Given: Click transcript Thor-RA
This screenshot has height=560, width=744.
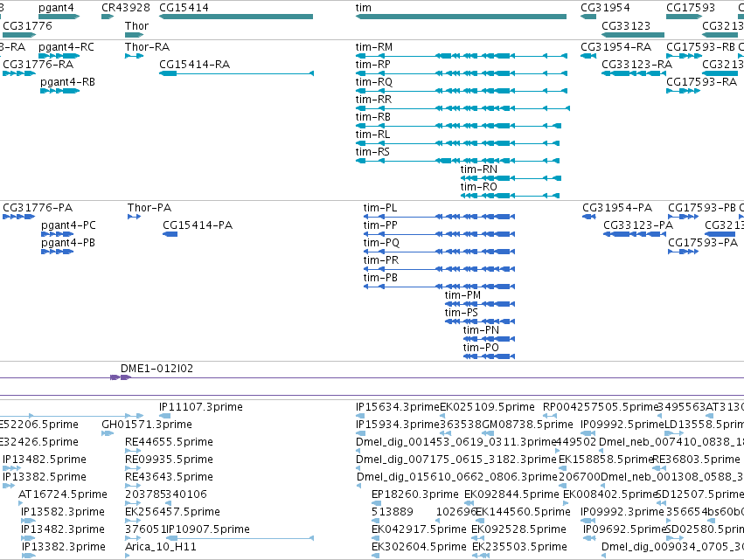Looking at the screenshot, I should [x=135, y=56].
